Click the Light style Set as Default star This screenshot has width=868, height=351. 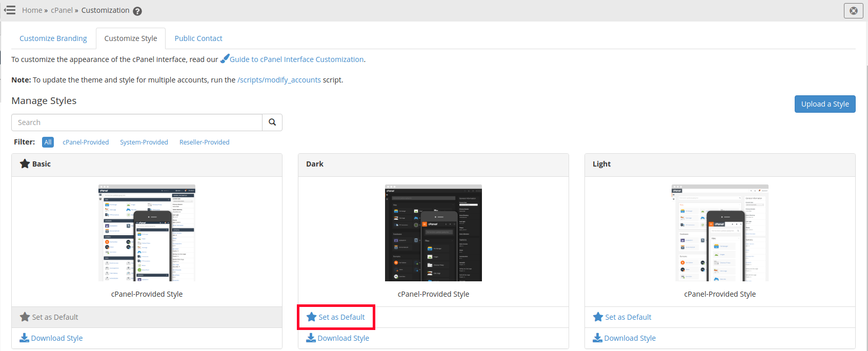click(598, 317)
